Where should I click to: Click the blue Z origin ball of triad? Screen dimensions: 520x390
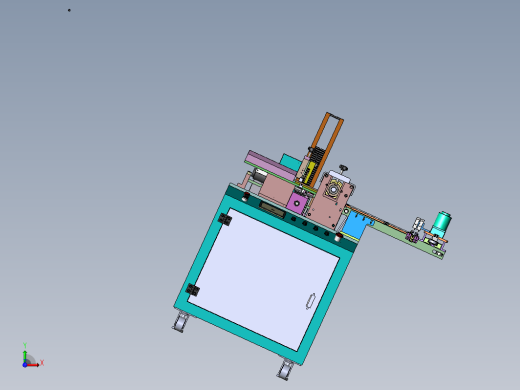coord(25,365)
